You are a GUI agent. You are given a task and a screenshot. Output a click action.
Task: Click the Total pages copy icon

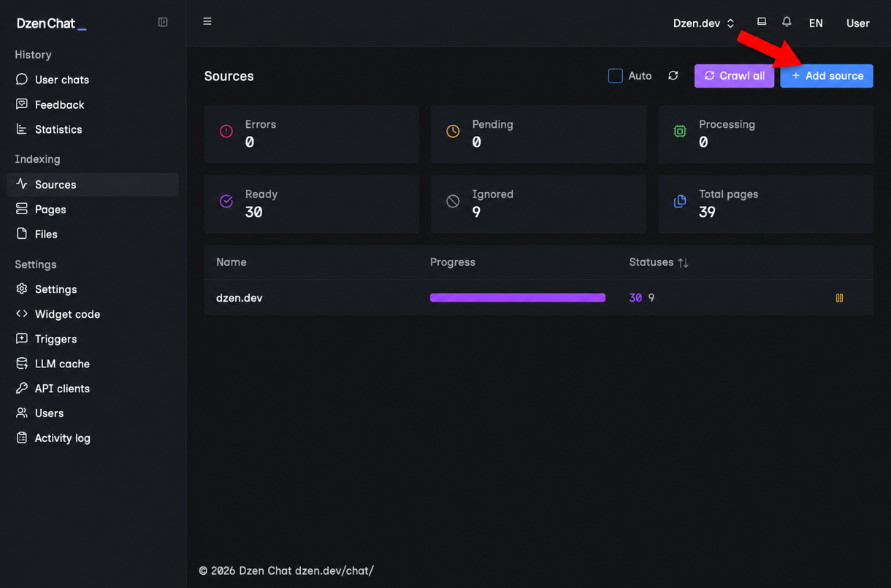tap(680, 202)
